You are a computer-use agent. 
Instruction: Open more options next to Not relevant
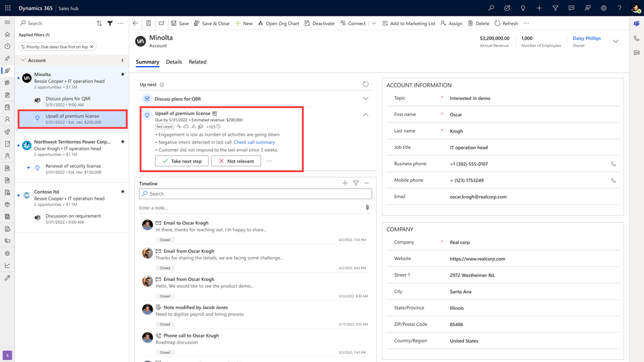click(x=269, y=161)
